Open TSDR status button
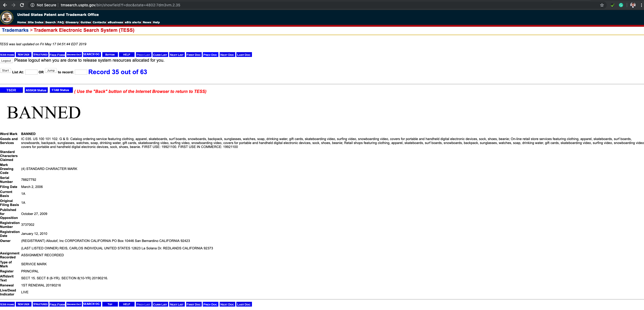The image size is (644, 310). point(11,90)
